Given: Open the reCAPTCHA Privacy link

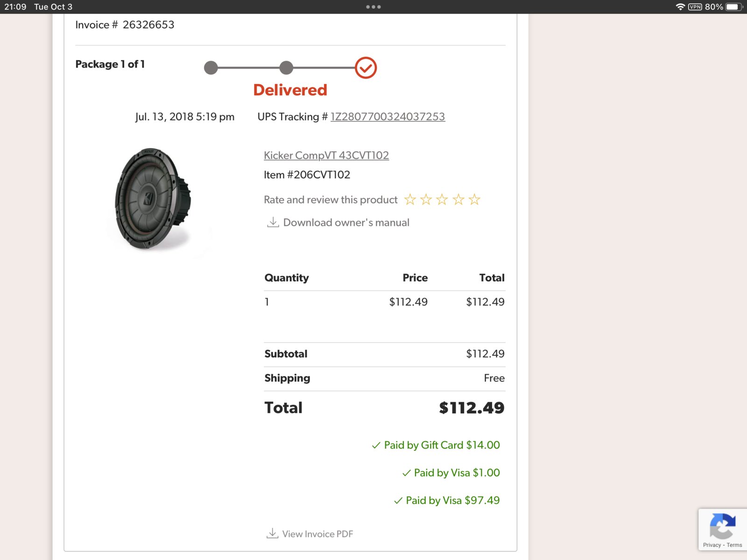Looking at the screenshot, I should [712, 545].
